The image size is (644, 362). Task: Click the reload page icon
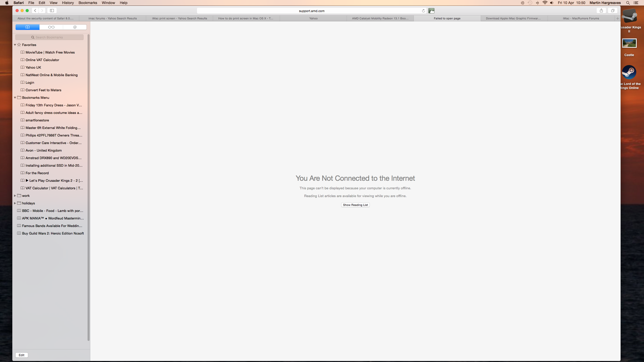click(x=423, y=11)
